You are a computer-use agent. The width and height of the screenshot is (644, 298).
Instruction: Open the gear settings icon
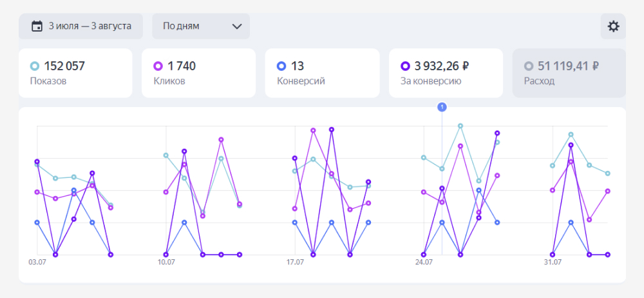pyautogui.click(x=613, y=26)
